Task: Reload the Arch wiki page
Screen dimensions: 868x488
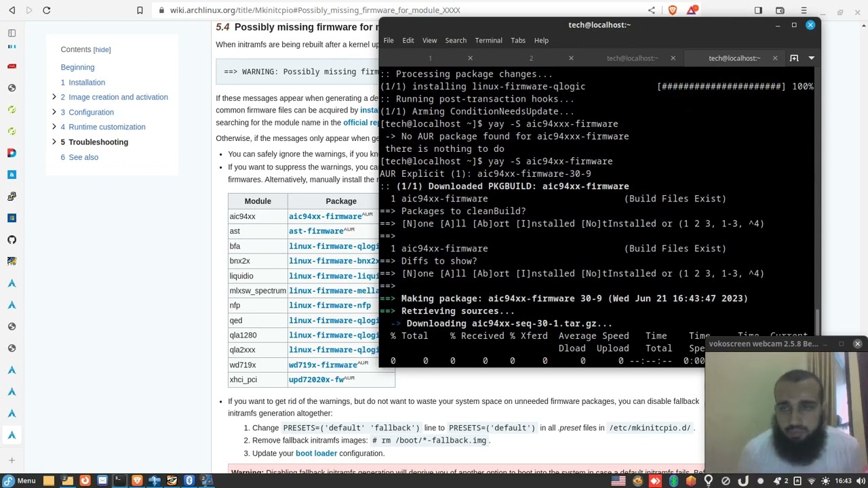Action: point(47,10)
